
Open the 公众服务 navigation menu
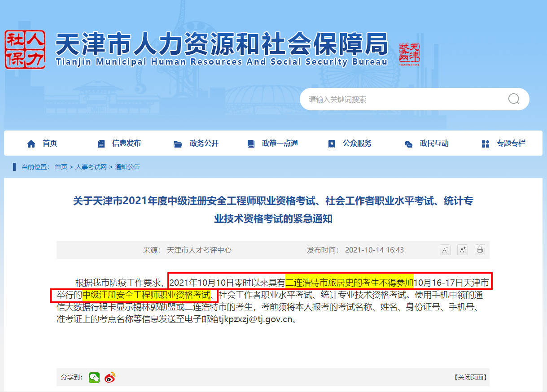[x=357, y=144]
